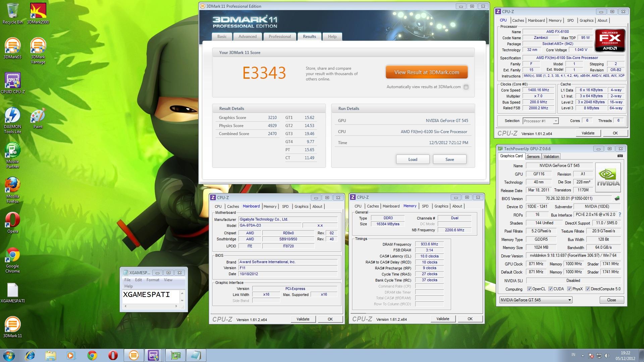644x362 pixels.
Task: Click the NVIDIA logo in GPU-Z
Action: pos(608,177)
